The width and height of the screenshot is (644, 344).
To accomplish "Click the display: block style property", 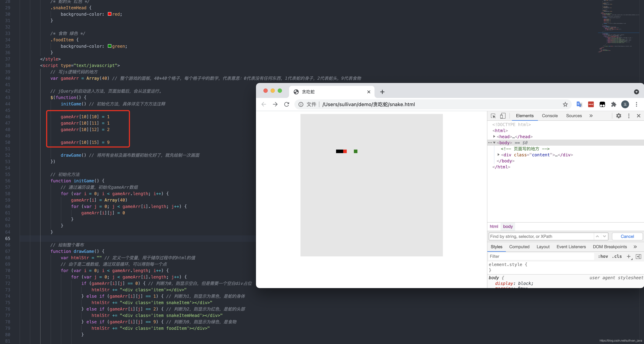I will pyautogui.click(x=514, y=283).
